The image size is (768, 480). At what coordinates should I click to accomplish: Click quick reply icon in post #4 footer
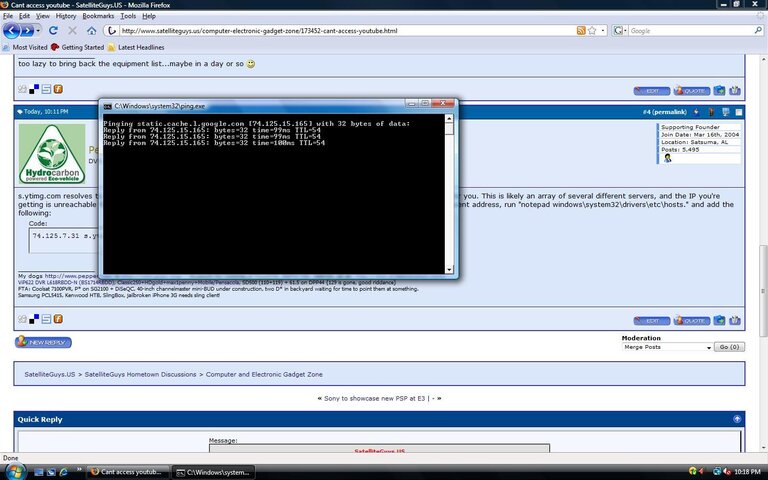(x=734, y=321)
